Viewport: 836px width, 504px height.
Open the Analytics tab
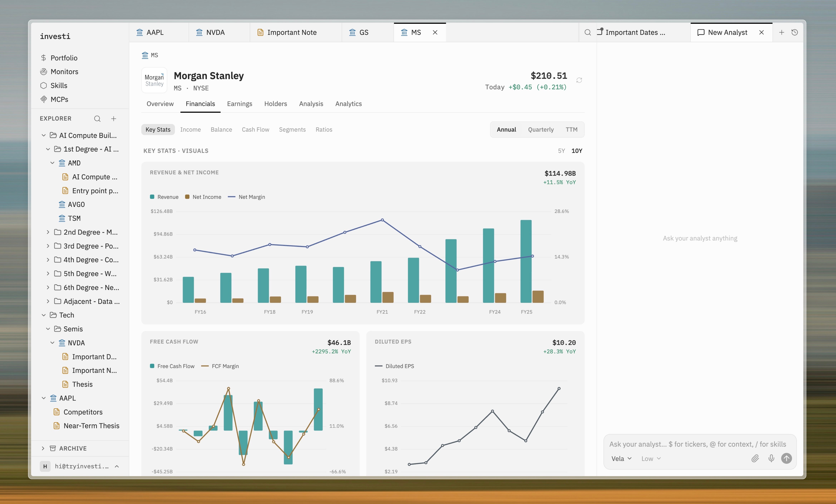[348, 104]
